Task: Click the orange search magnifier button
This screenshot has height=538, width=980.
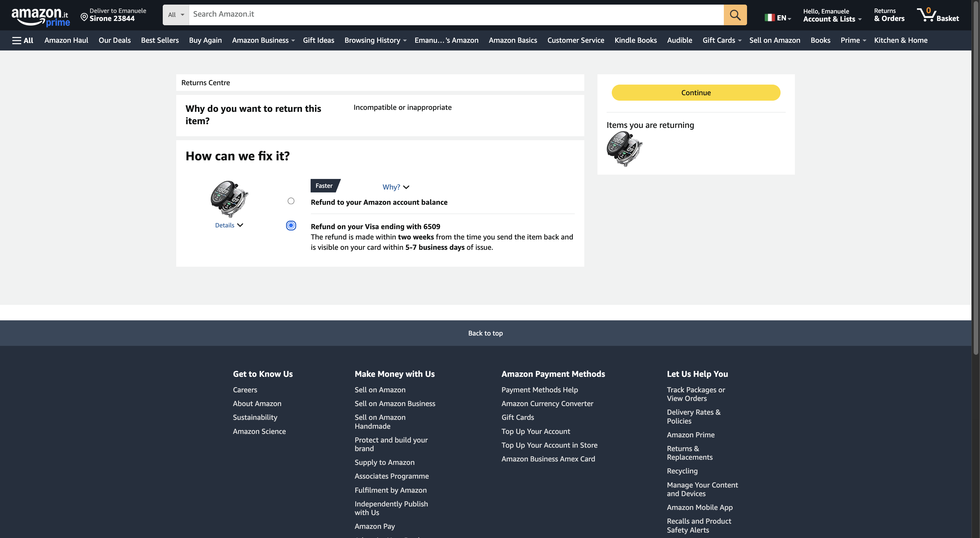Action: pyautogui.click(x=735, y=15)
